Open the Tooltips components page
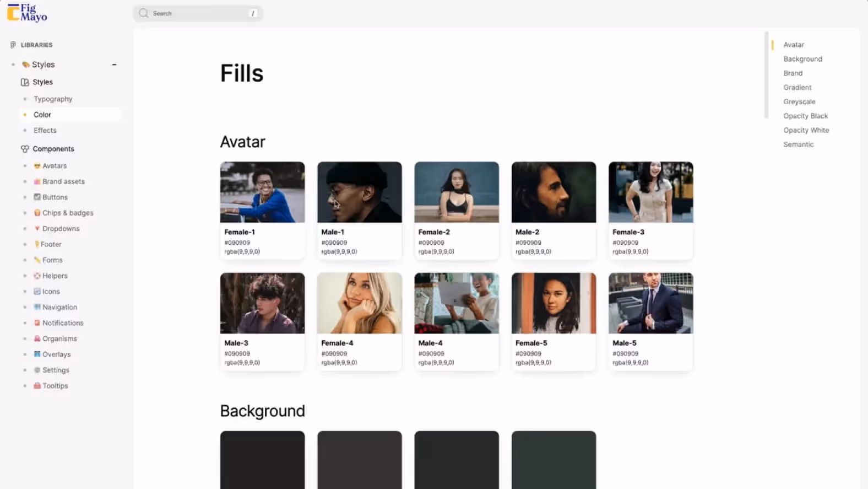 tap(55, 386)
